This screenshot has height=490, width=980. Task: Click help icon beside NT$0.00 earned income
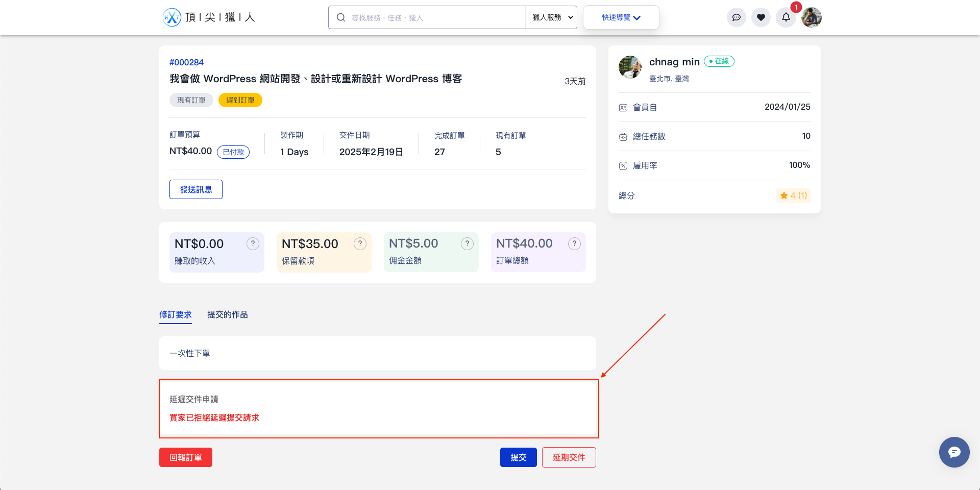point(253,244)
